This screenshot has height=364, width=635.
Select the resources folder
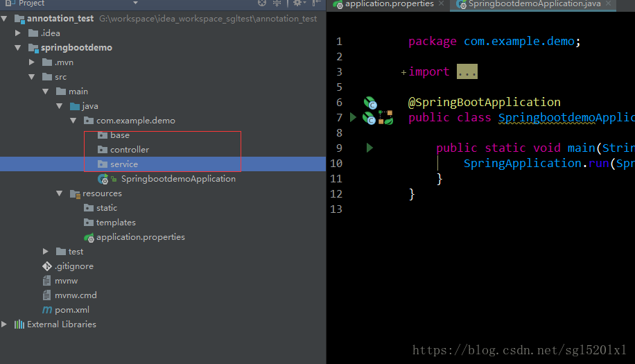102,193
